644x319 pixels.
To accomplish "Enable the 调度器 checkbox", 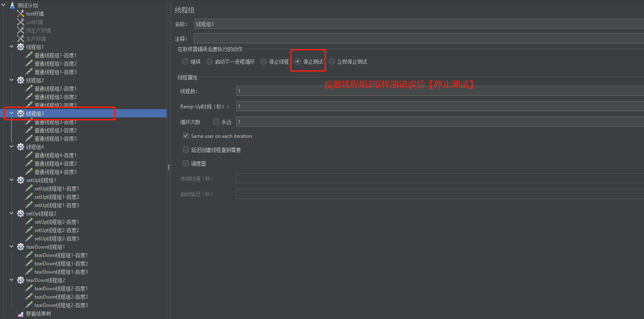I will pos(186,164).
